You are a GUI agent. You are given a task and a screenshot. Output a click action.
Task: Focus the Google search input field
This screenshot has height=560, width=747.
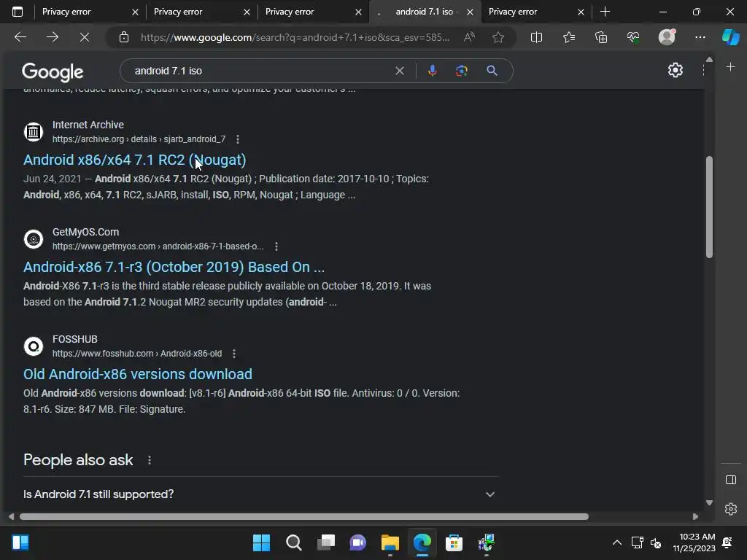coord(262,71)
